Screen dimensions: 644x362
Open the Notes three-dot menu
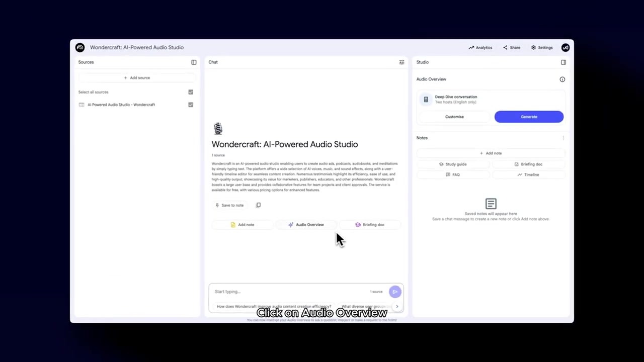tap(563, 138)
